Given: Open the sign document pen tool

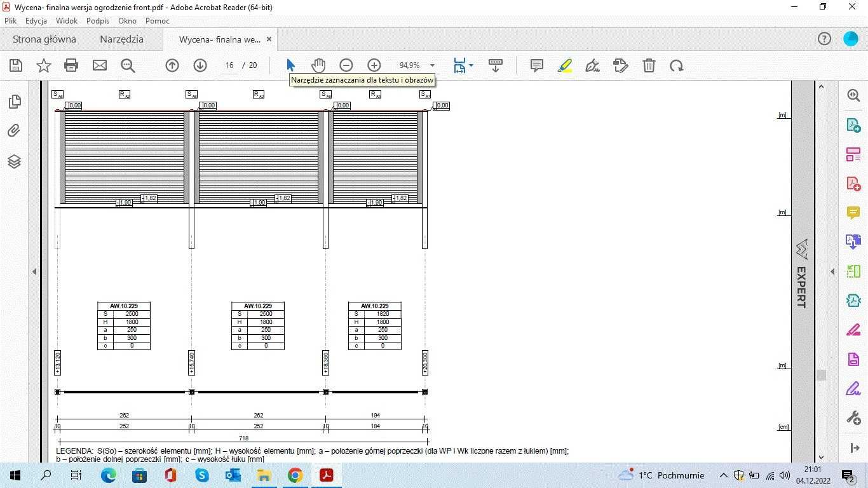Looking at the screenshot, I should [x=593, y=65].
